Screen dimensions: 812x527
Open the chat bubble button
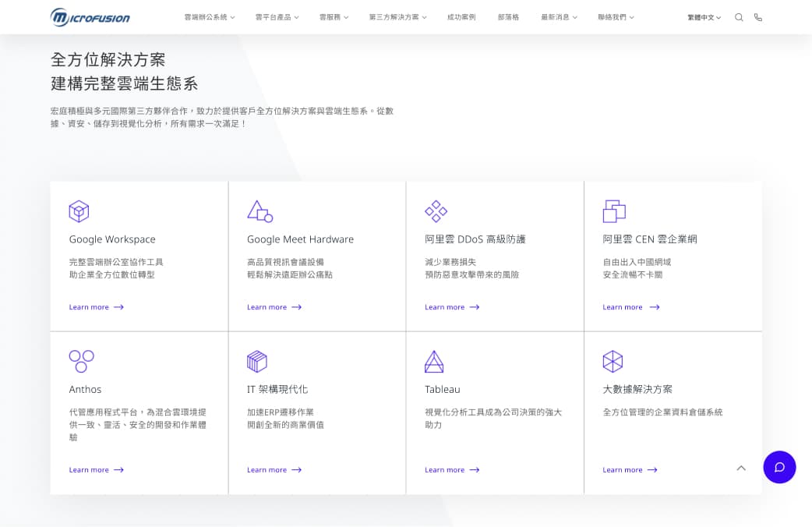779,468
